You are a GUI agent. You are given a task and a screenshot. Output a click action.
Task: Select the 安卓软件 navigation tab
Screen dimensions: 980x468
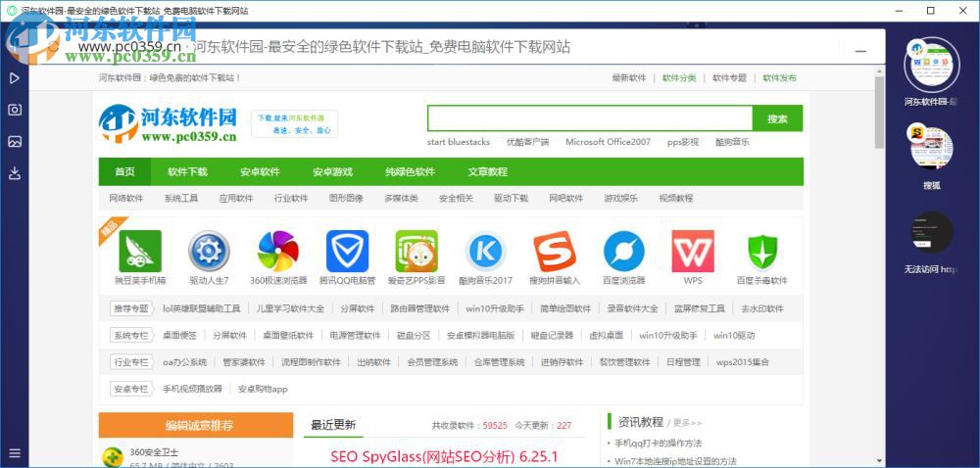(260, 171)
